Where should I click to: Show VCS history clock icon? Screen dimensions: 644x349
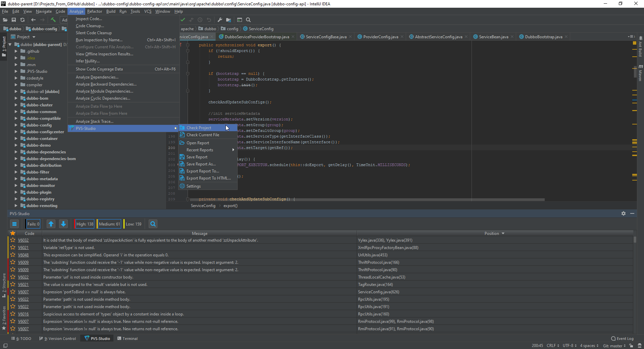pyautogui.click(x=200, y=20)
